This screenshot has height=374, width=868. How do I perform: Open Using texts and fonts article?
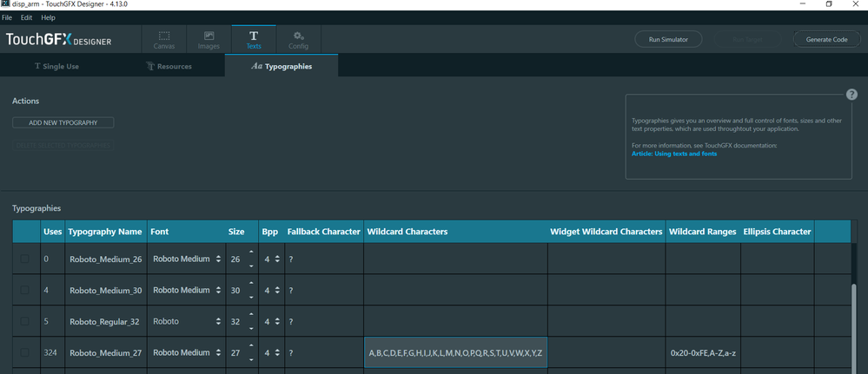[x=673, y=154]
